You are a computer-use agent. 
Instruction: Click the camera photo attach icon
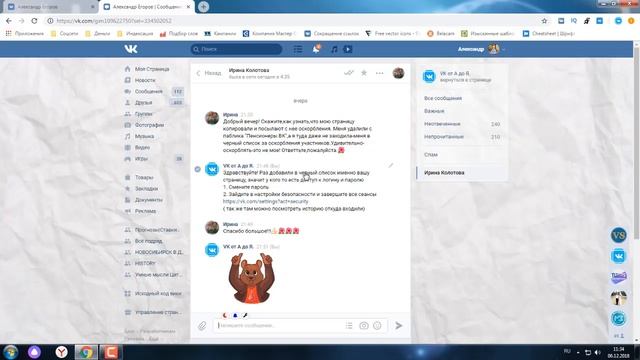pos(364,325)
